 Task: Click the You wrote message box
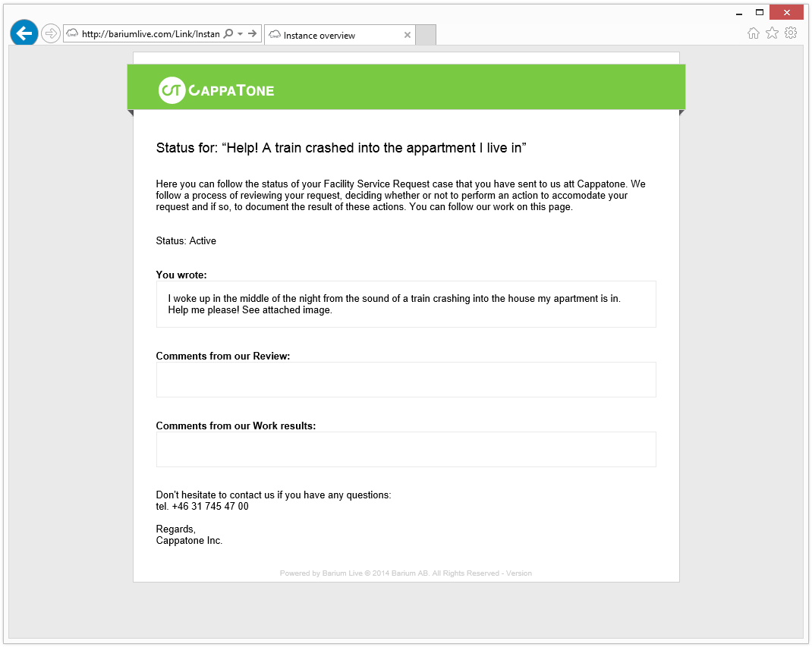click(406, 304)
